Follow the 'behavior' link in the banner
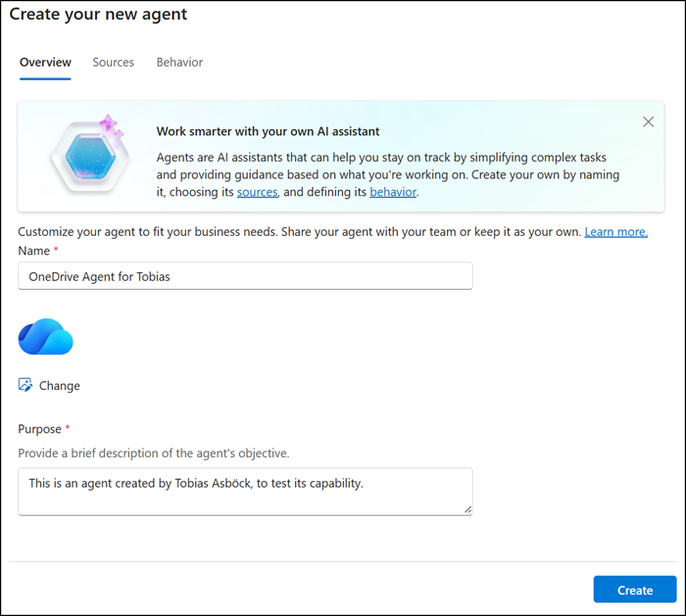 pyautogui.click(x=393, y=192)
